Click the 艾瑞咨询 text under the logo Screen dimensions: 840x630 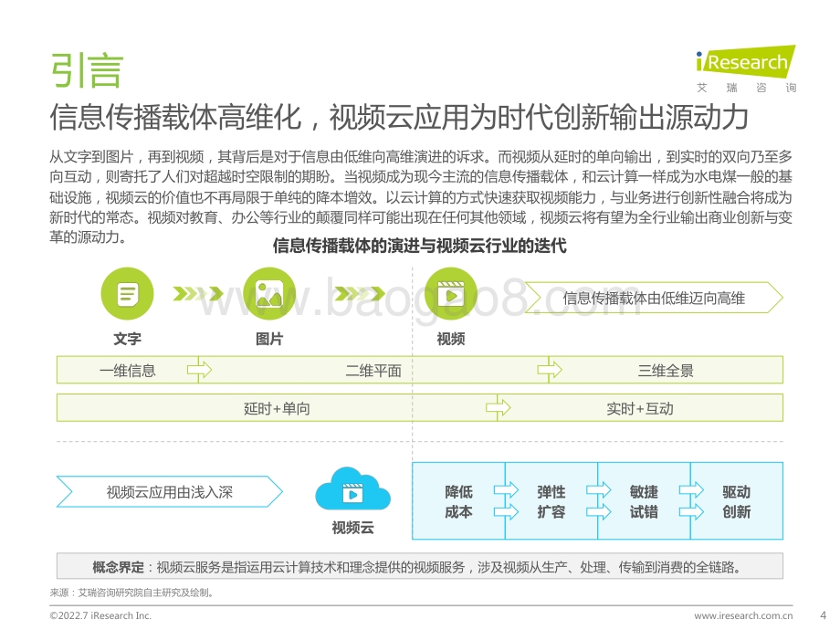pyautogui.click(x=746, y=88)
